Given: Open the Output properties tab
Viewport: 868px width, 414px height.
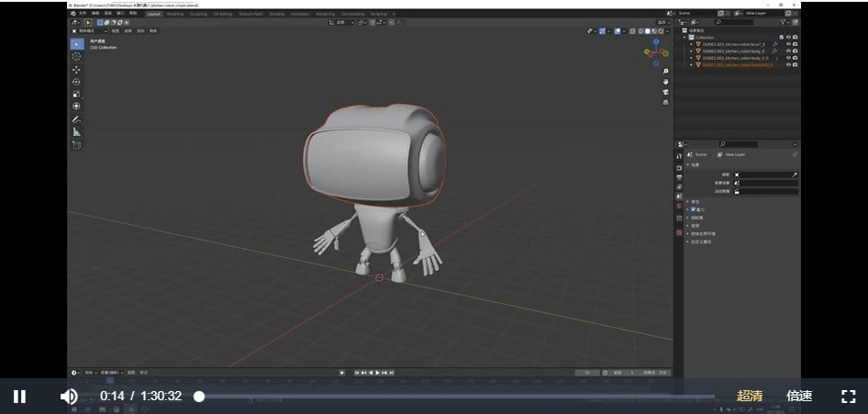Looking at the screenshot, I should (x=679, y=177).
